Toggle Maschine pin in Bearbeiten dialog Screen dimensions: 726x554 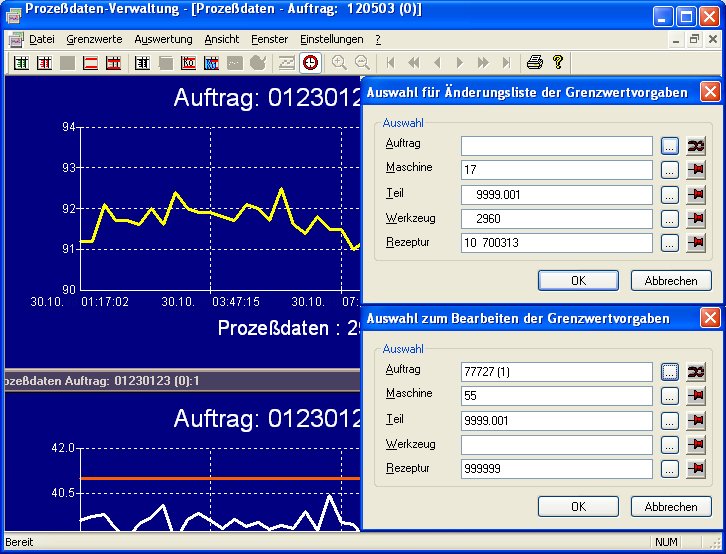696,396
